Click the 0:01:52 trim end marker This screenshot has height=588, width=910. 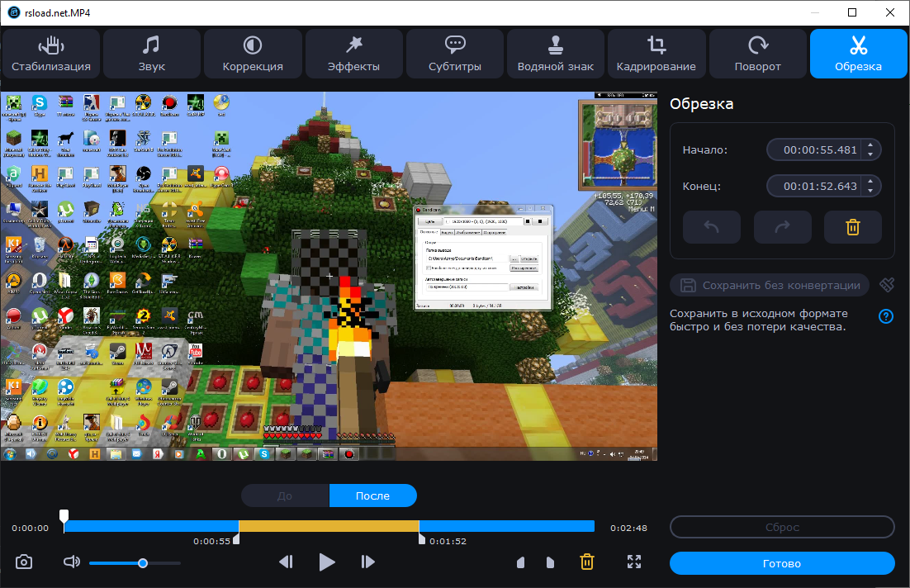(422, 540)
